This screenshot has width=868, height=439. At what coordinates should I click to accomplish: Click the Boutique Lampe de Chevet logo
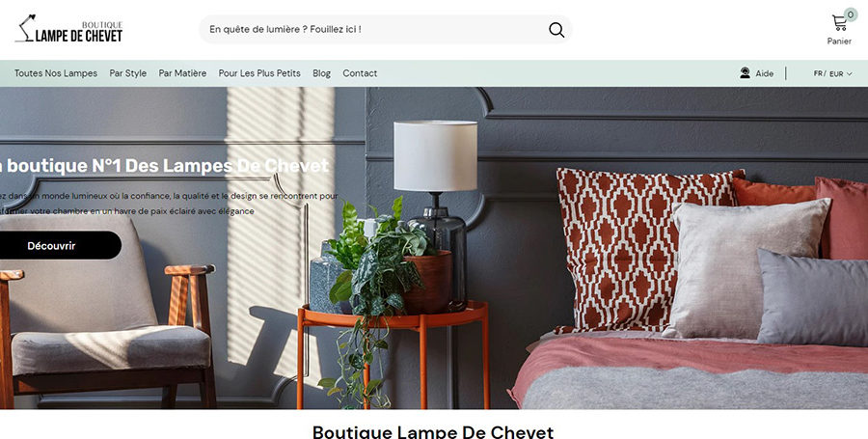click(69, 29)
